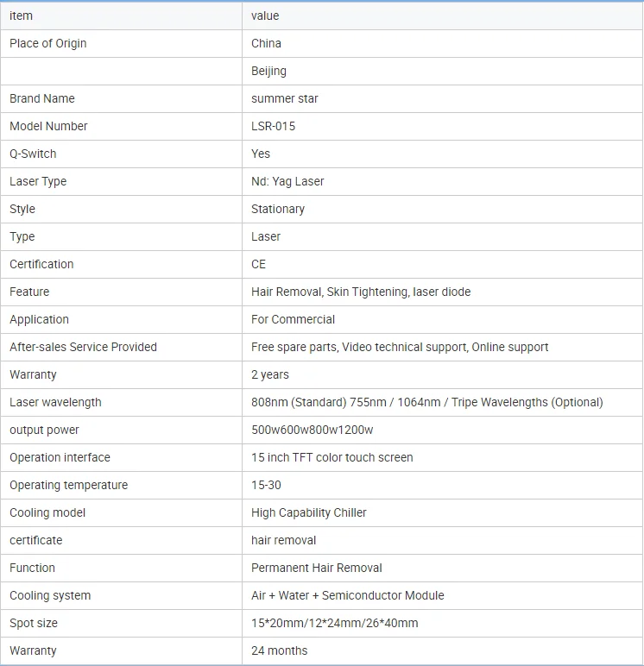Viewport: 644px width, 666px height.
Task: Select the 'Operating temperature' label cell
Action: [69, 485]
